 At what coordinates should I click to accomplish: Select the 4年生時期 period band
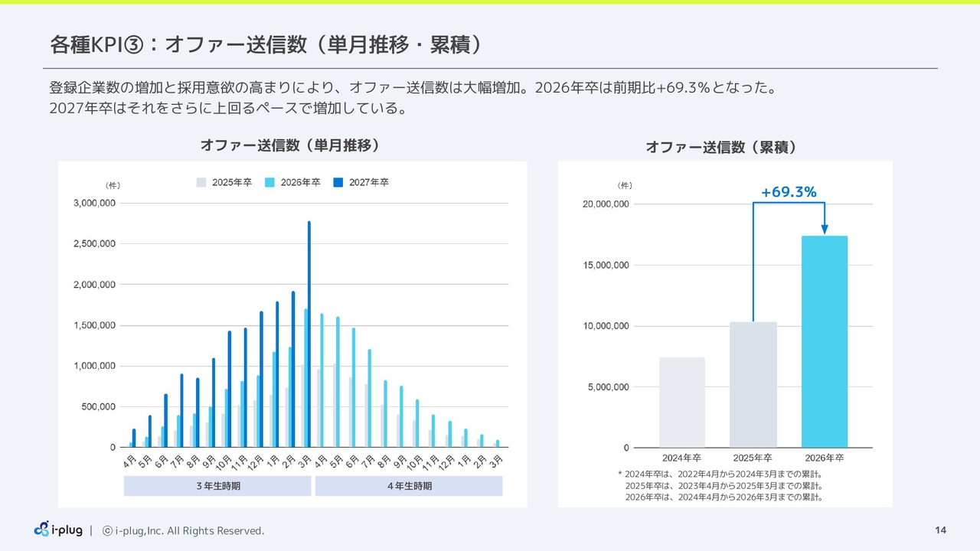point(409,486)
